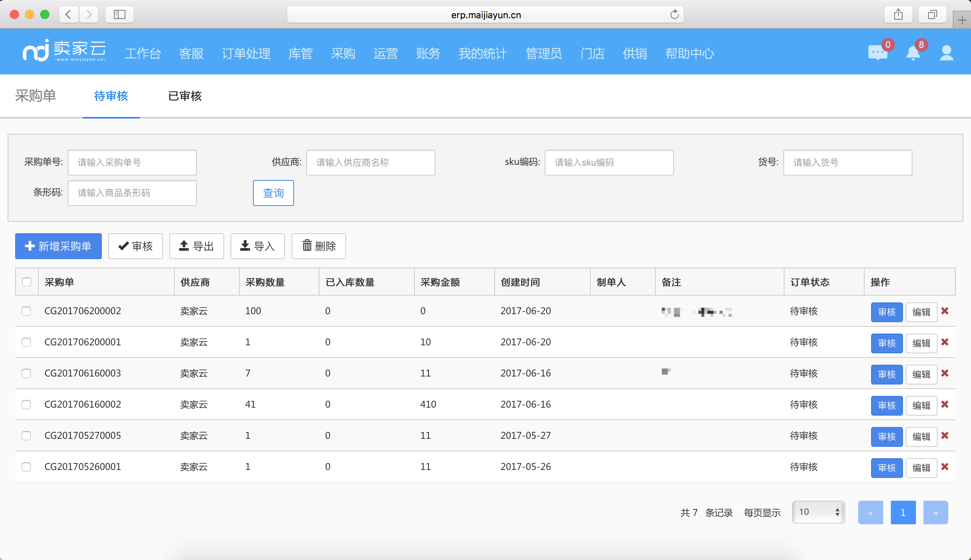The image size is (971, 560).
Task: Toggle the select-all checkbox in table header
Action: [x=27, y=282]
